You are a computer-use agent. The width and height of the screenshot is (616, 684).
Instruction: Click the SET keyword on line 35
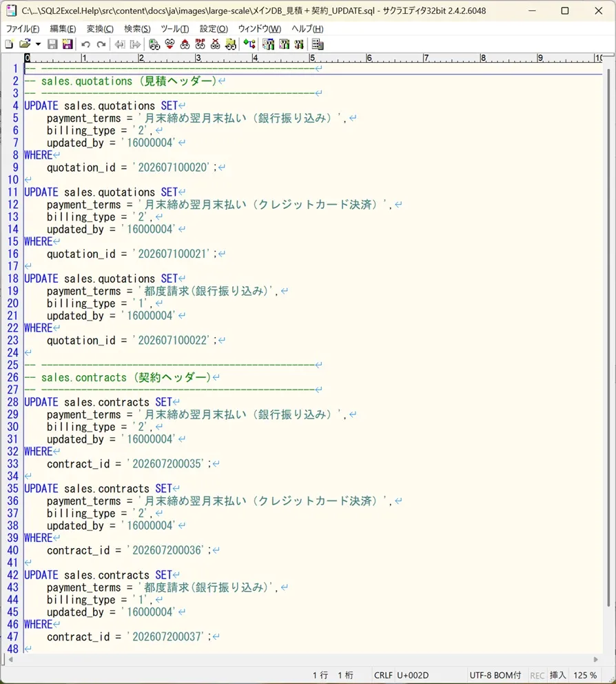tap(163, 489)
